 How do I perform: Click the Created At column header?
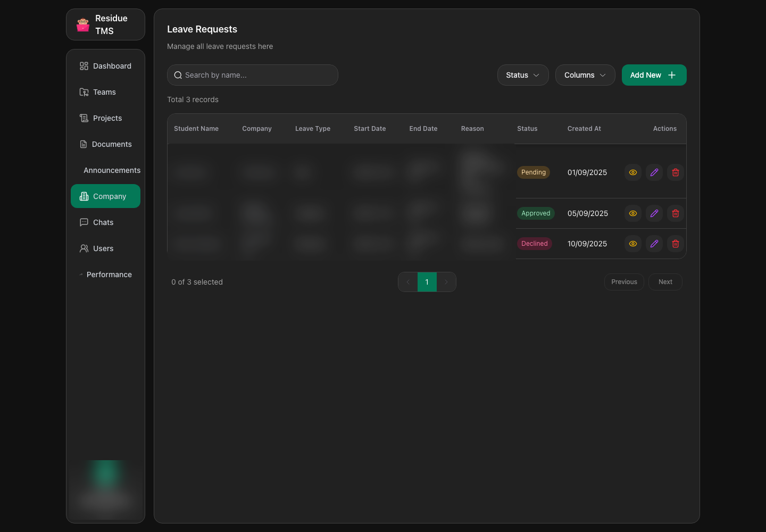584,129
